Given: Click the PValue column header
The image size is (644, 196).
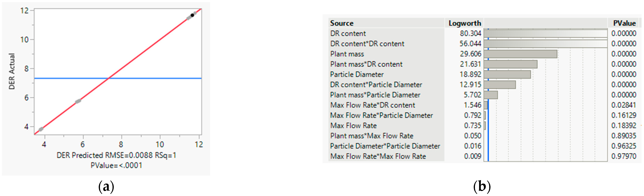Looking at the screenshot, I should [624, 23].
